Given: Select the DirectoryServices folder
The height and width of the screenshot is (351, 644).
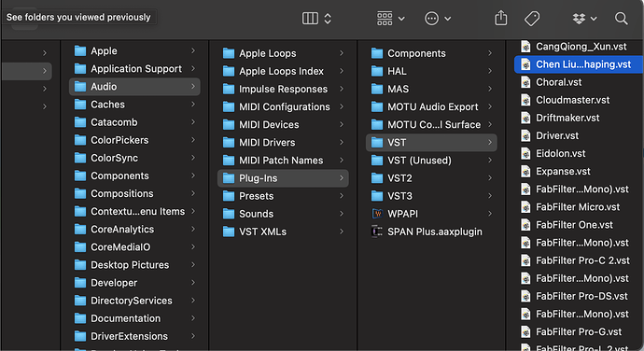Looking at the screenshot, I should [134, 301].
